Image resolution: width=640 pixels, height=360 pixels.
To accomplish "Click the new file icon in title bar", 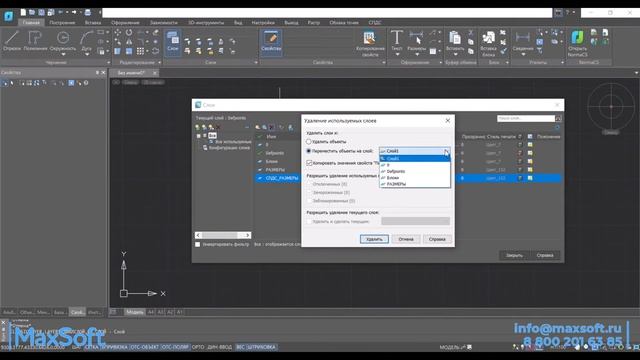I will 23,13.
